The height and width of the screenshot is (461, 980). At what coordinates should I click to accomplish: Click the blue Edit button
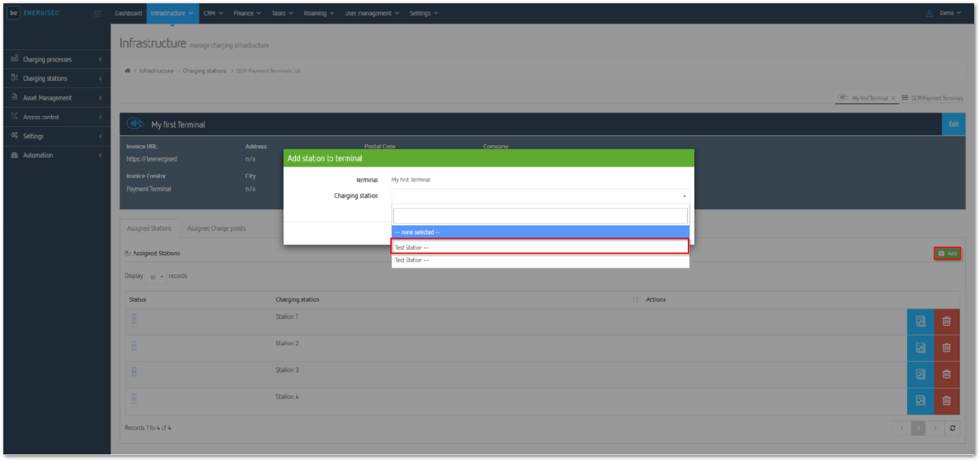tap(953, 124)
